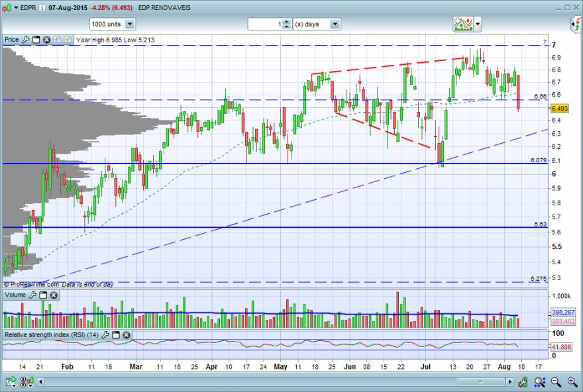The width and height of the screenshot is (583, 392).
Task: Click the Aug label on time axis
Action: 504,367
